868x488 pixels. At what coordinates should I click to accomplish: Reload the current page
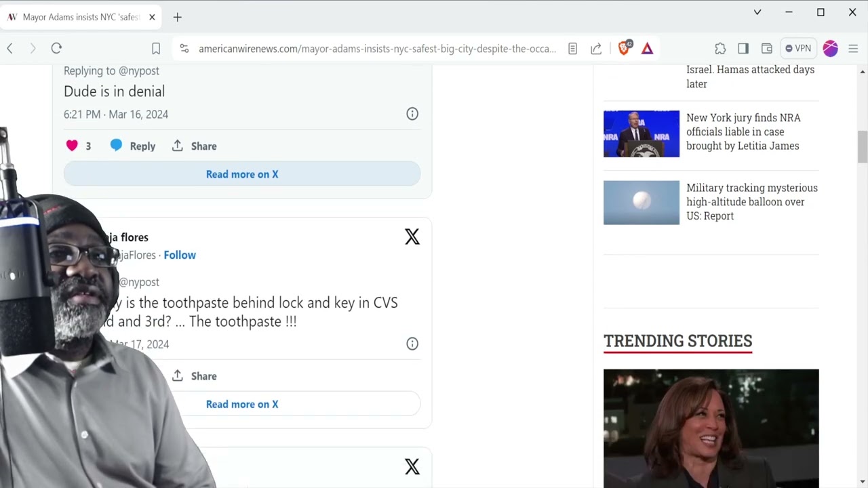pos(56,48)
